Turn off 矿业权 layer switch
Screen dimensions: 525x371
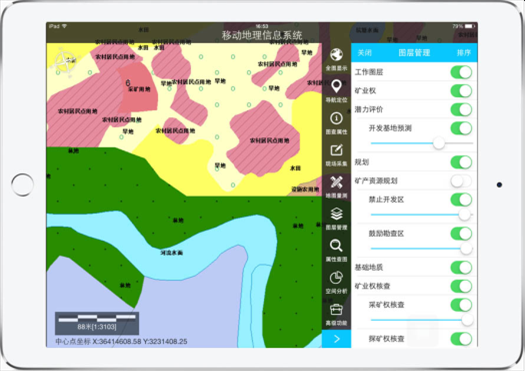coord(461,91)
